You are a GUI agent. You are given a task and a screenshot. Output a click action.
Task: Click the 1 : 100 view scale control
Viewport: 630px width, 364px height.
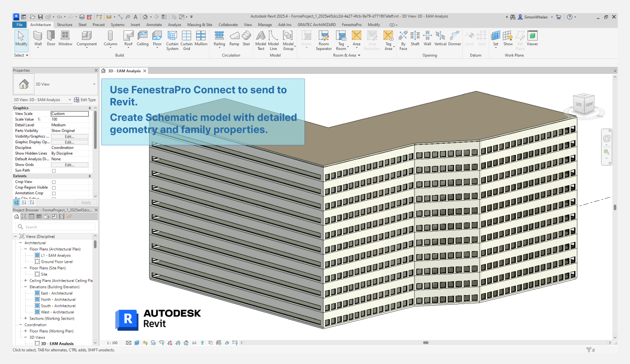click(112, 343)
